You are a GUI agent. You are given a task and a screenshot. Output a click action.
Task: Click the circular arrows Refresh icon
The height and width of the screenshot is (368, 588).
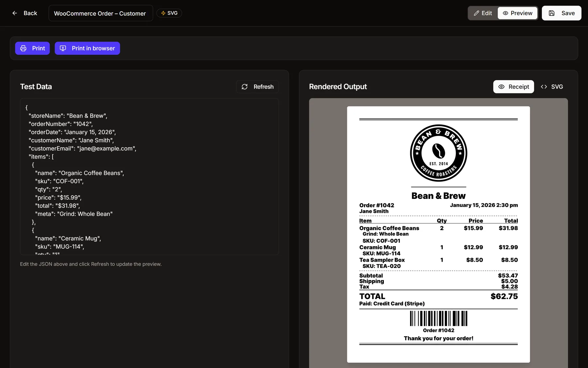click(x=245, y=87)
